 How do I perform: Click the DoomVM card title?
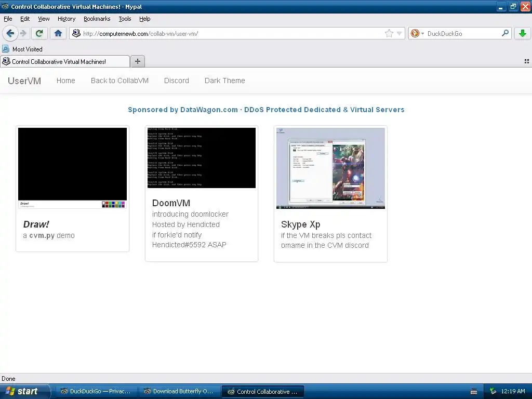point(171,203)
